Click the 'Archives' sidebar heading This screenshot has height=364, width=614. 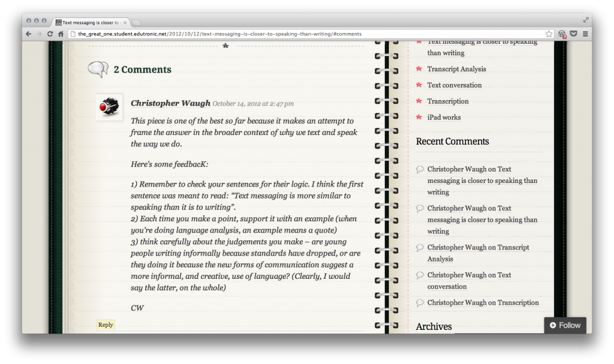pyautogui.click(x=434, y=326)
